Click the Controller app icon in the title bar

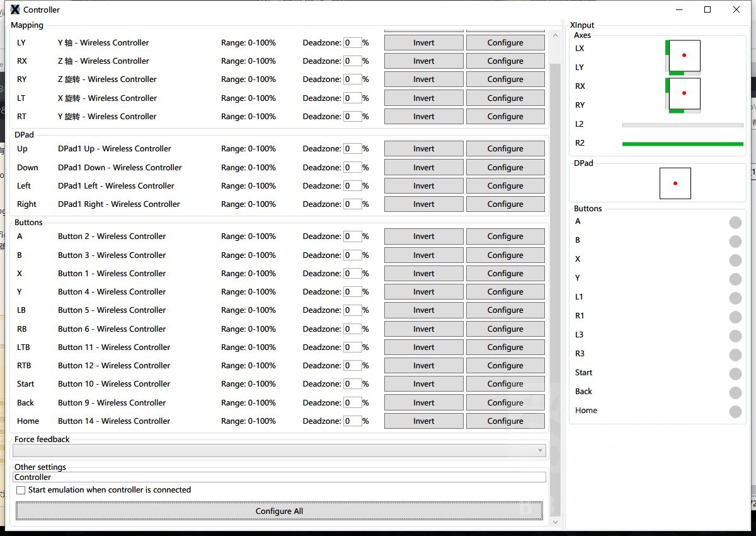pos(15,9)
